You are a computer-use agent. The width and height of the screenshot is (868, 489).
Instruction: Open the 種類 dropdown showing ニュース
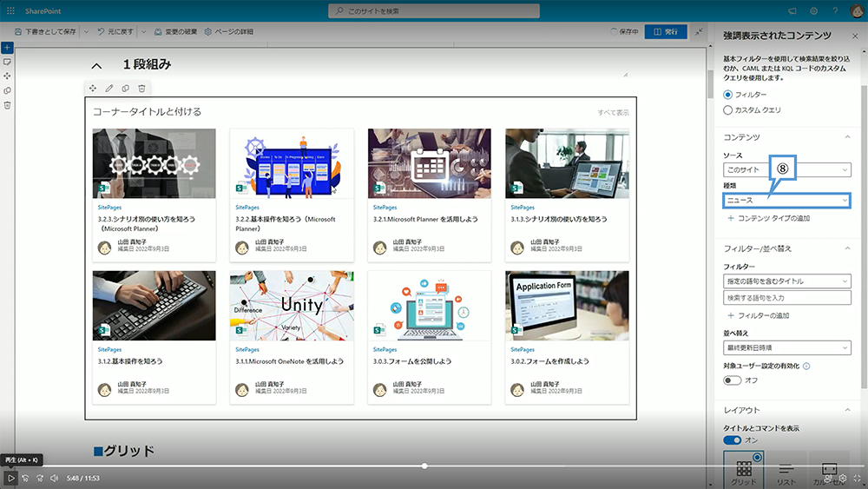[786, 200]
